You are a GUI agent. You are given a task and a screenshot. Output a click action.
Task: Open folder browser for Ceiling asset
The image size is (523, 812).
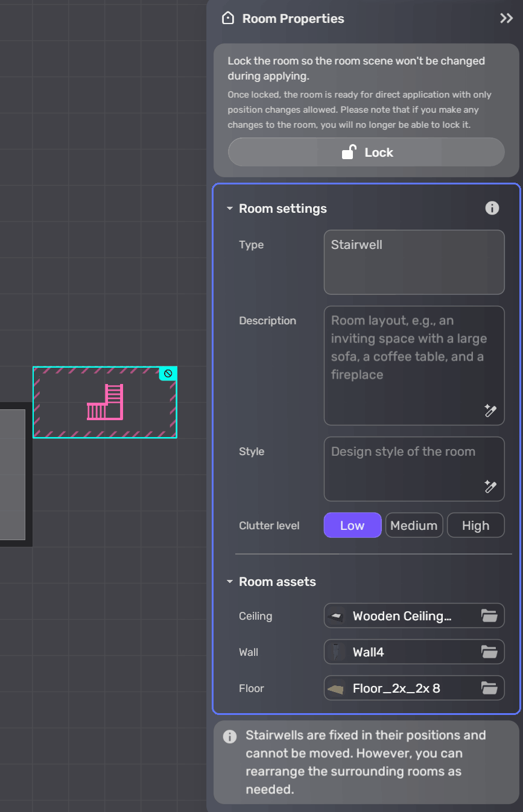coord(489,616)
